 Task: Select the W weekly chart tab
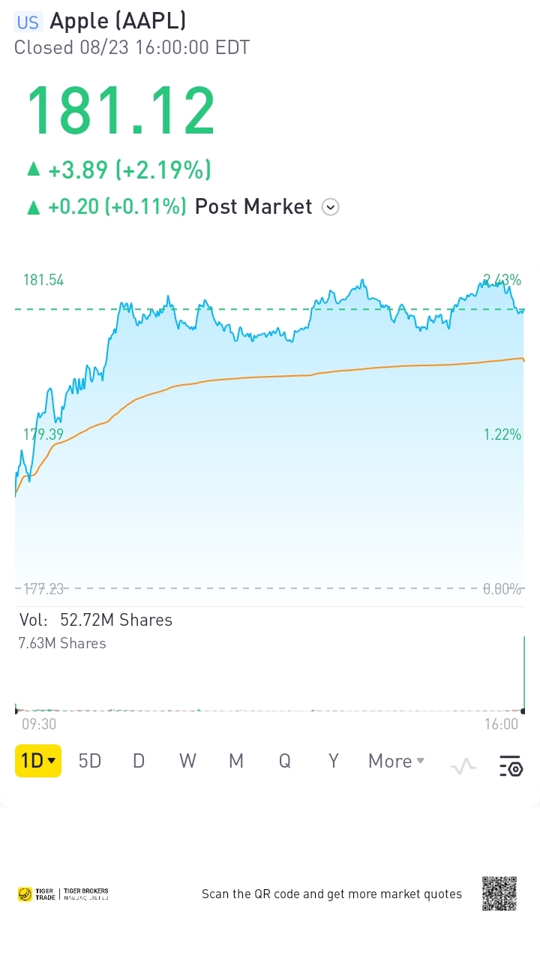[187, 761]
